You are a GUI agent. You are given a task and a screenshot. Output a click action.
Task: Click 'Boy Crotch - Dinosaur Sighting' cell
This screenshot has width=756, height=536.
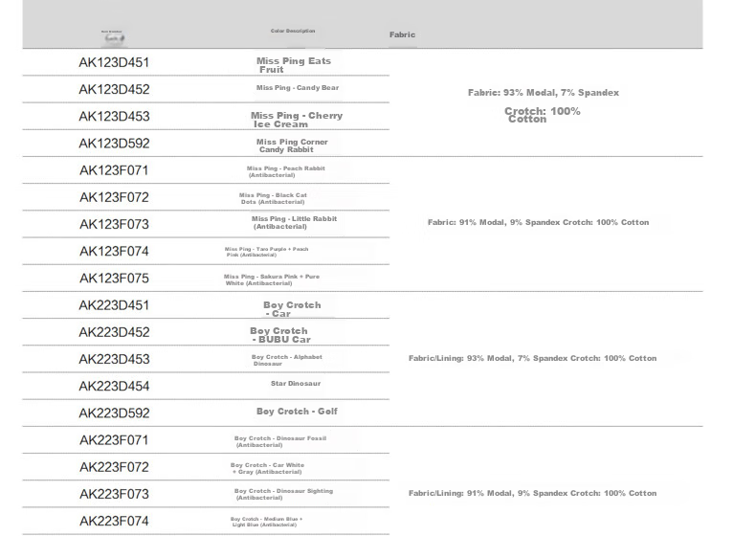pyautogui.click(x=283, y=494)
